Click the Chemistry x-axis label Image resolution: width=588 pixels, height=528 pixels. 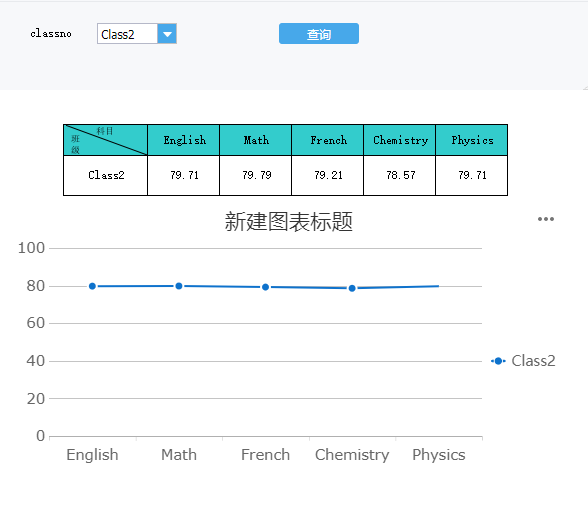pos(352,455)
